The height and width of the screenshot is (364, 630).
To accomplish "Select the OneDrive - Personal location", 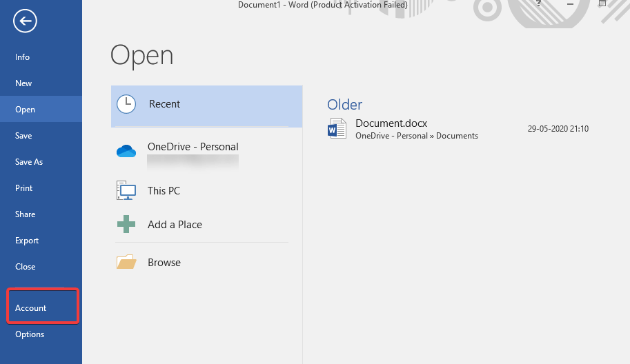I will coord(193,147).
